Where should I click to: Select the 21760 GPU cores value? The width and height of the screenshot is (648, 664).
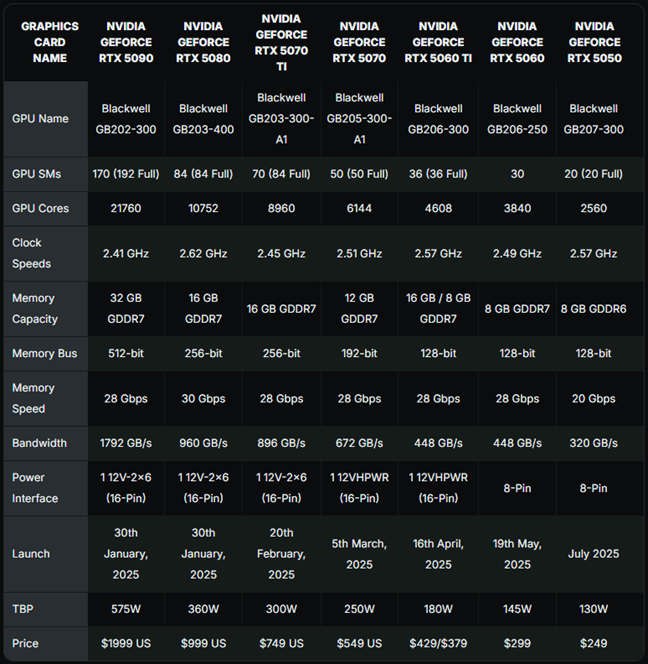pyautogui.click(x=126, y=208)
